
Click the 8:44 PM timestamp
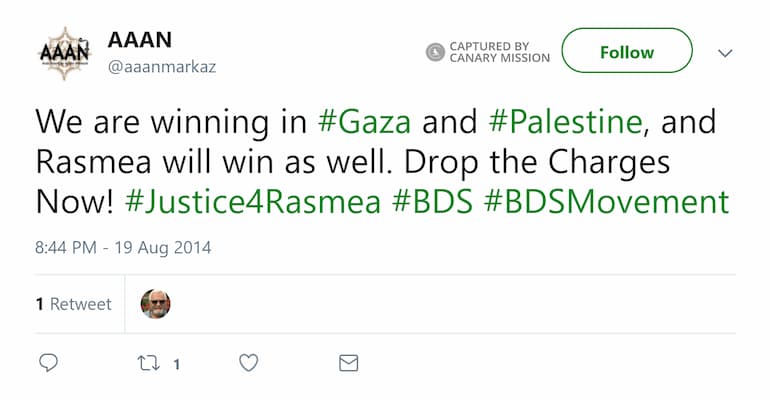[123, 247]
